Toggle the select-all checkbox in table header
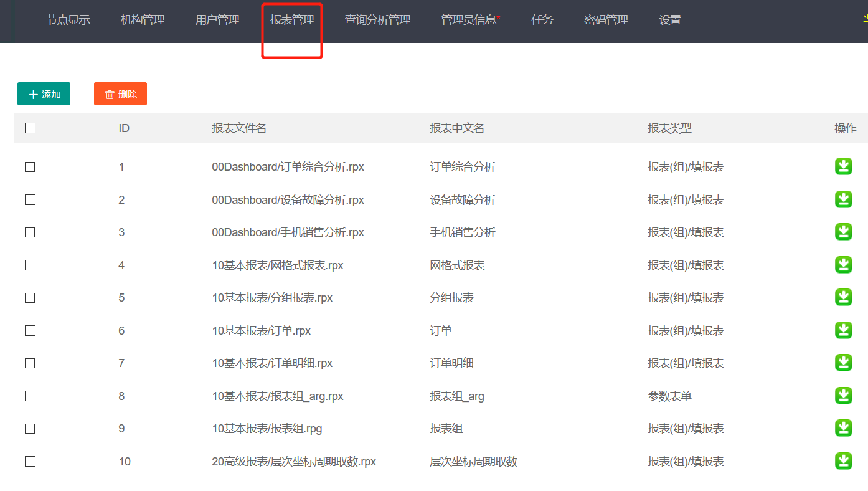The width and height of the screenshot is (868, 491). click(30, 128)
